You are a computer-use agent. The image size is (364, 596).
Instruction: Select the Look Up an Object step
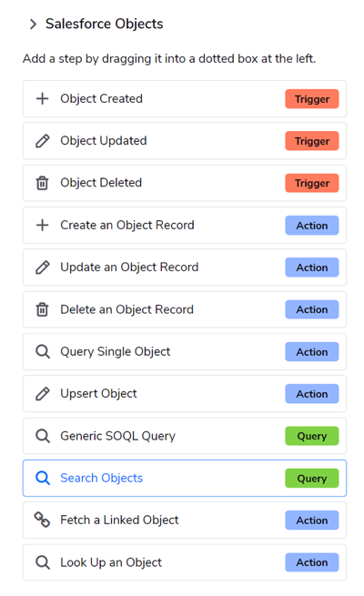(185, 562)
